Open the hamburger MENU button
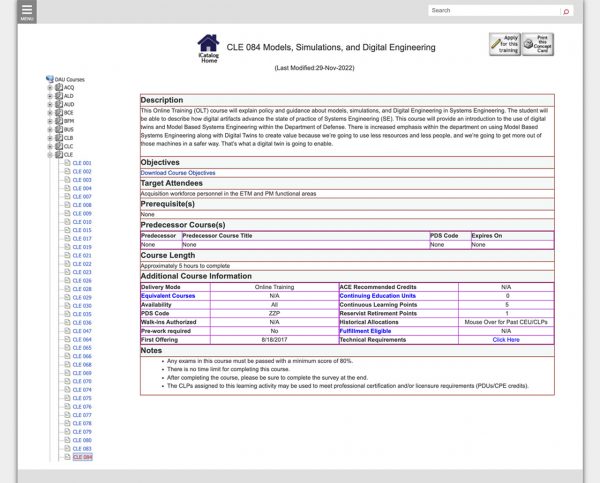Screen dimensions: 600x483 27,11
